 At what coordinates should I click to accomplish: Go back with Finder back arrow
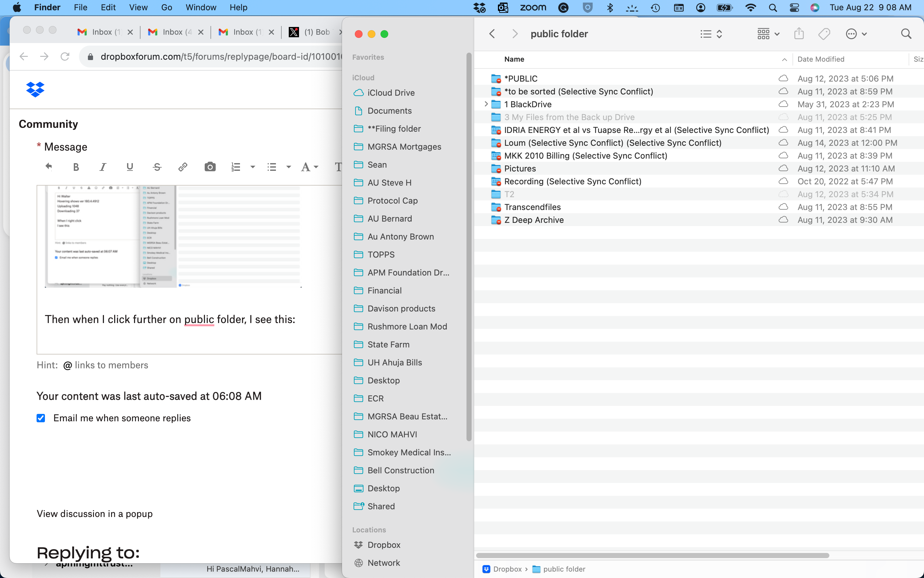(x=492, y=34)
